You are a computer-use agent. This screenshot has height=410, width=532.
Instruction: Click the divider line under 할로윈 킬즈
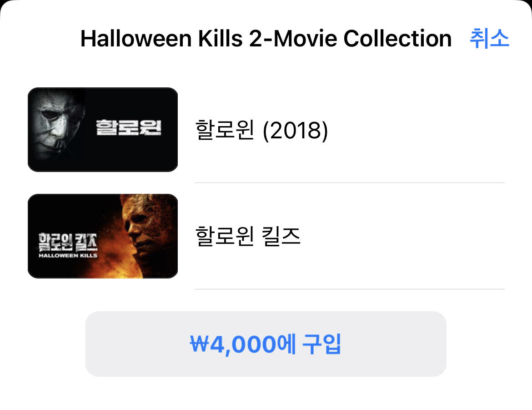350,289
